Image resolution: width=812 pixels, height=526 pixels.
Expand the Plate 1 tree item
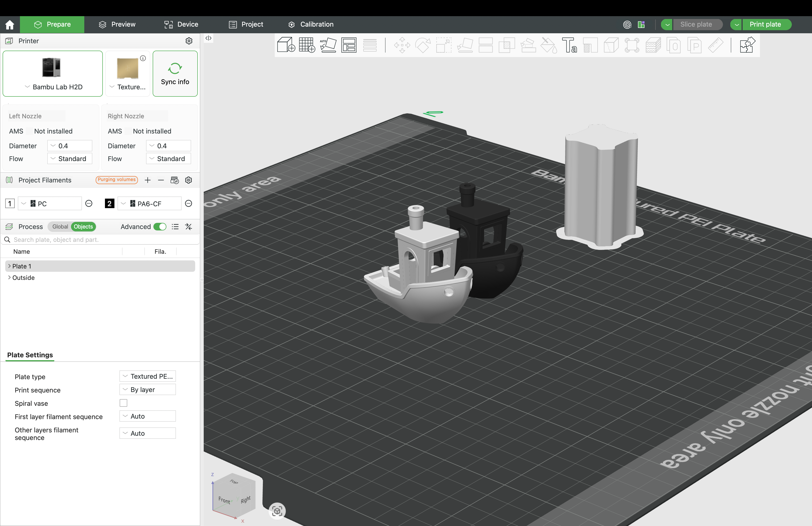pyautogui.click(x=9, y=266)
